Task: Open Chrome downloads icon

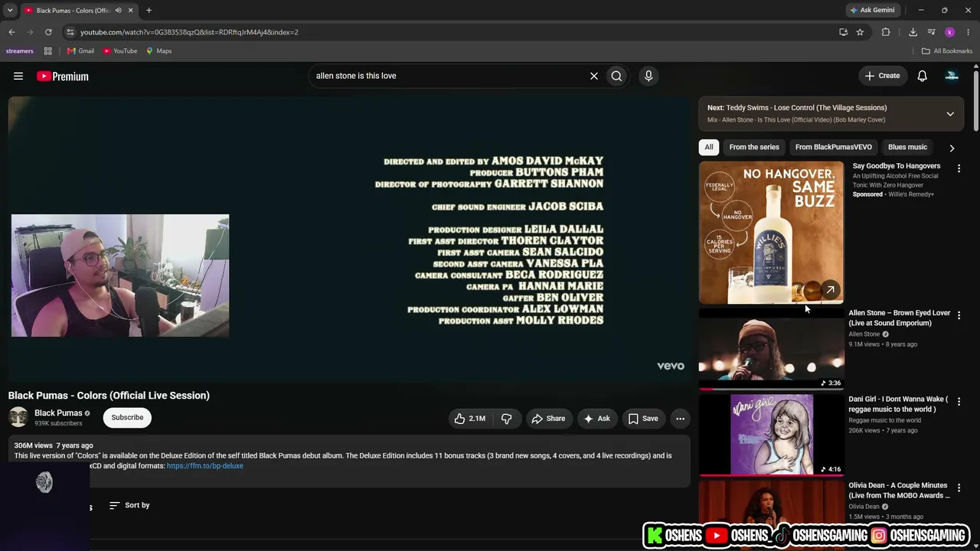Action: coord(913,32)
